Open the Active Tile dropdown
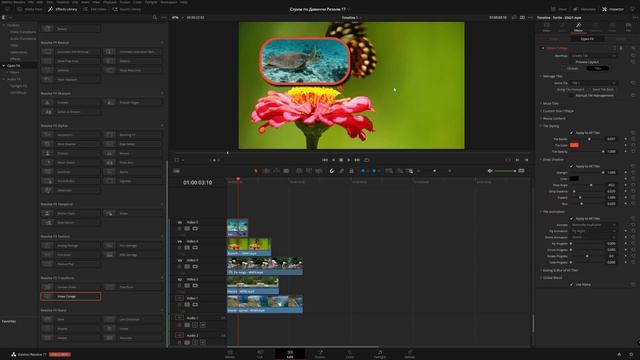 point(593,83)
